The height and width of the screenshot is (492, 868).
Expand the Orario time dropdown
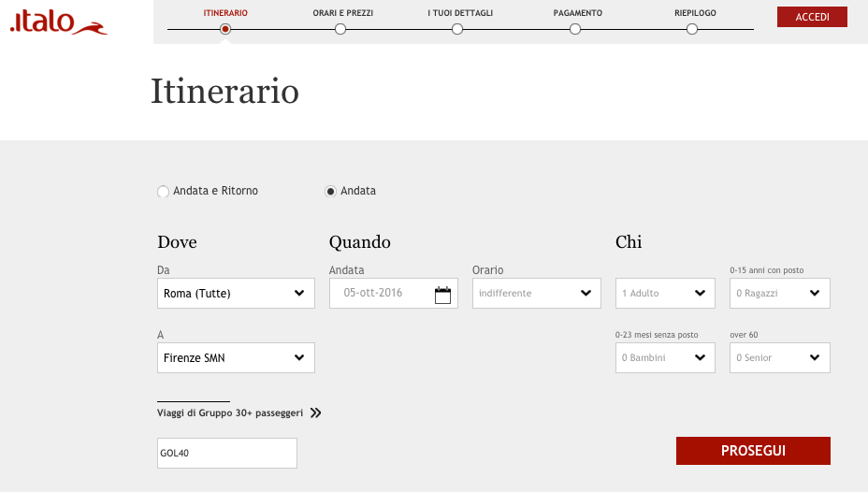(x=536, y=293)
